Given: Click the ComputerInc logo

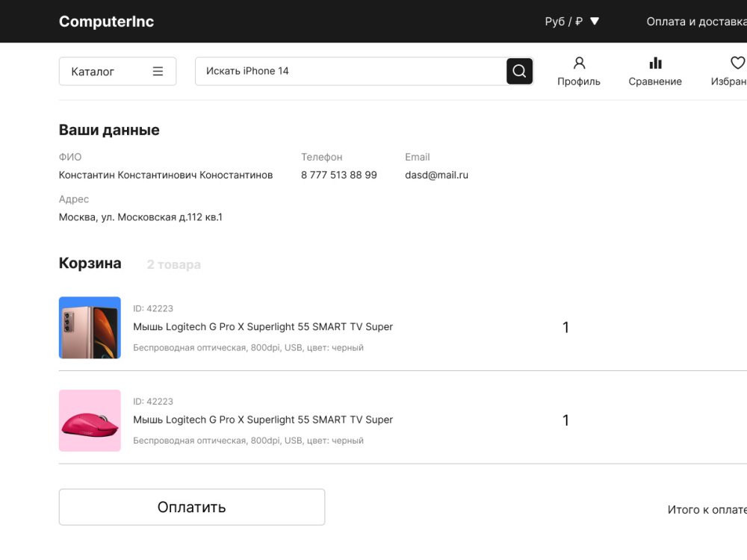Looking at the screenshot, I should pos(106,22).
